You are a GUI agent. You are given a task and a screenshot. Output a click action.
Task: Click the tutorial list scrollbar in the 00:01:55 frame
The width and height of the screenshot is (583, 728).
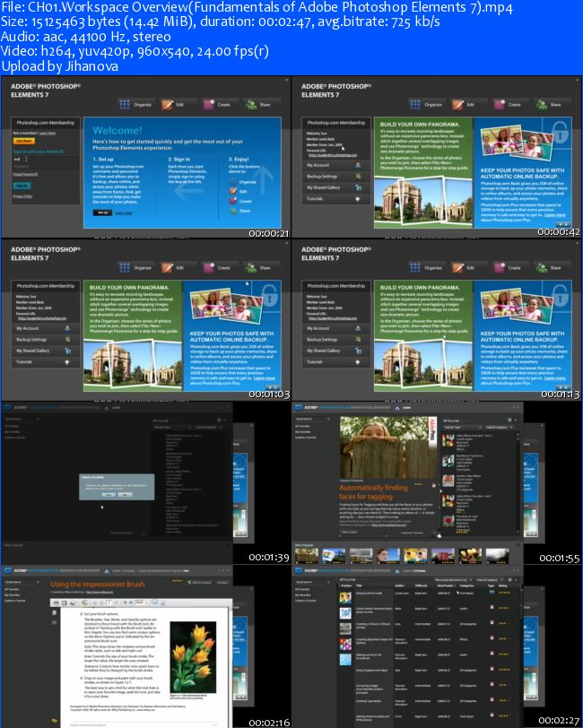(518, 483)
